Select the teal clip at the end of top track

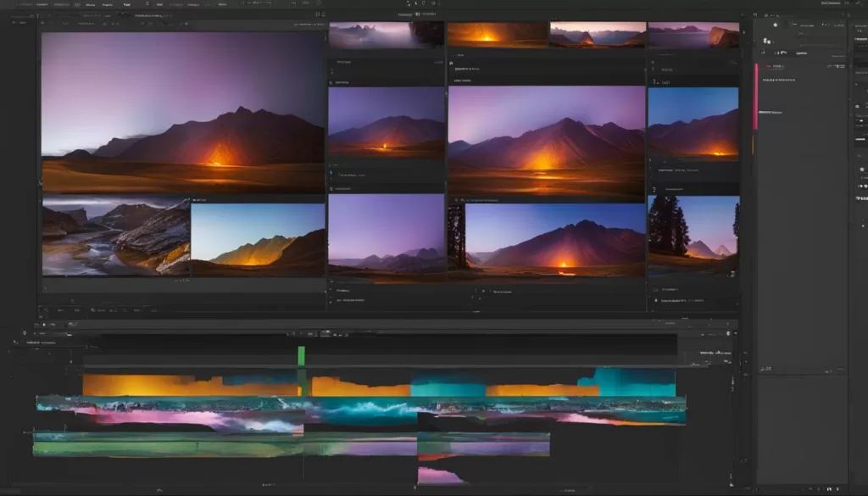(x=634, y=383)
